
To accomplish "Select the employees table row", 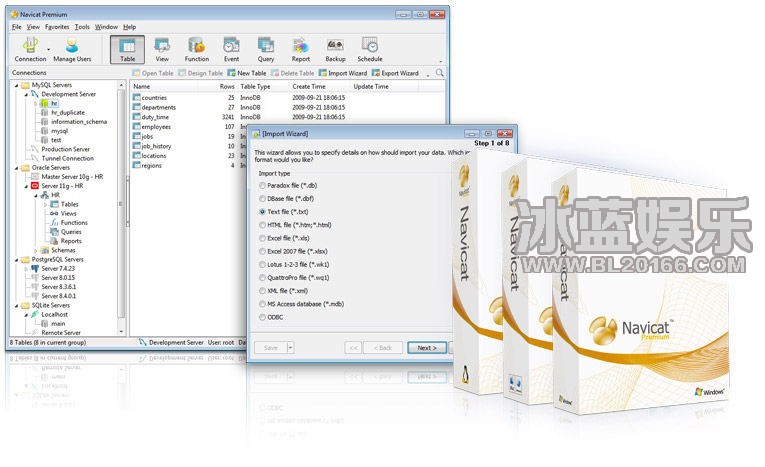I will pyautogui.click(x=188, y=127).
